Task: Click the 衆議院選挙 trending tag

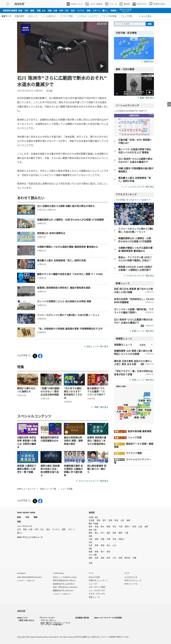Action: (x=19, y=16)
